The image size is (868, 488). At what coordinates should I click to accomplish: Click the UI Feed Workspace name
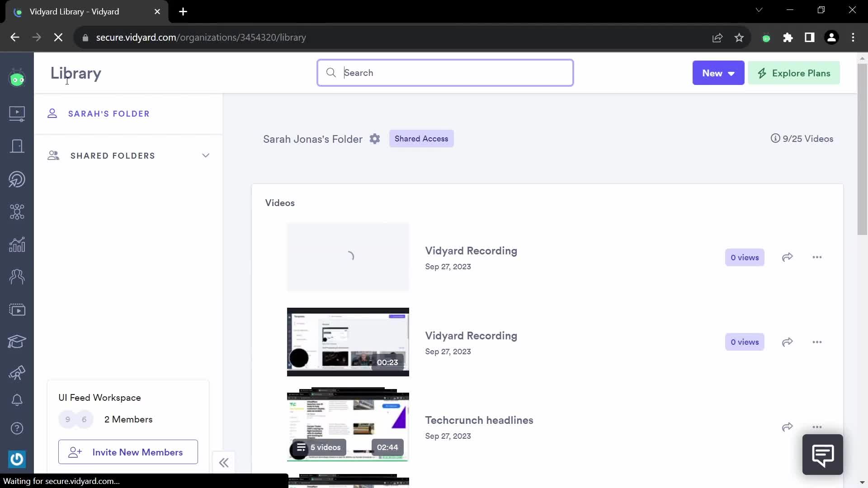(x=99, y=398)
